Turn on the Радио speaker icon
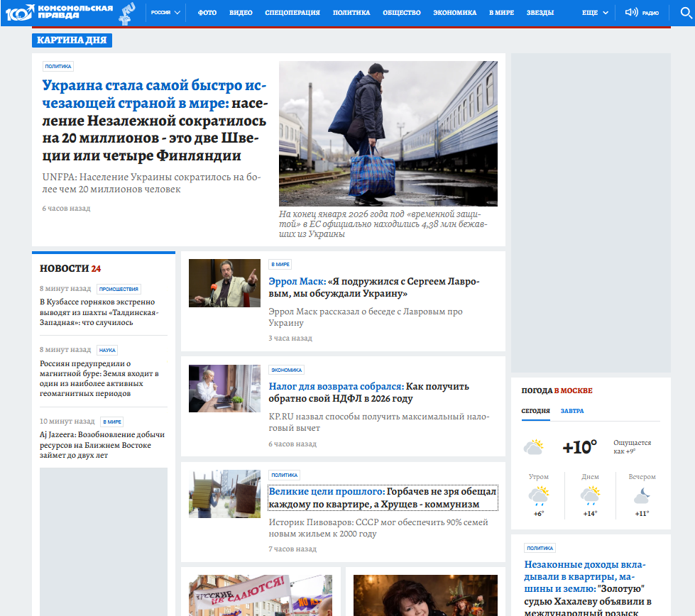This screenshot has height=616, width=695. tap(631, 13)
